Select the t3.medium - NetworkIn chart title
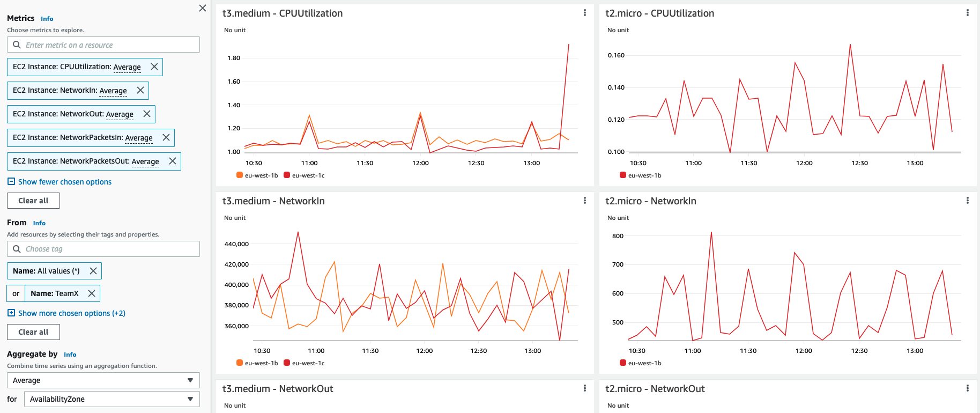980x413 pixels. click(273, 201)
